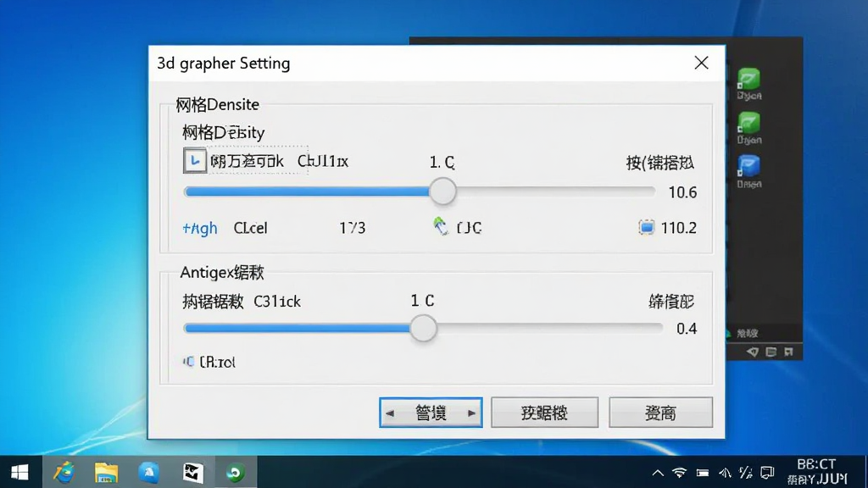This screenshot has width=868, height=488.
Task: Open File Explorer from the taskbar
Action: pos(106,472)
